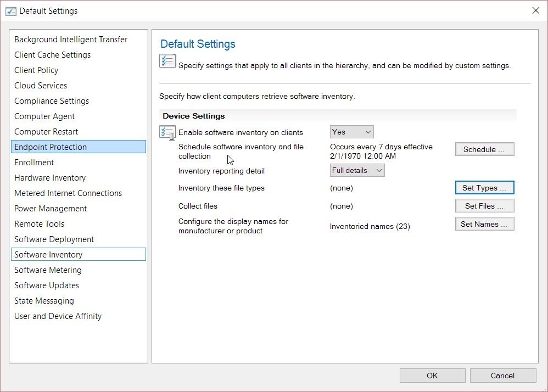Viewport: 548px width, 392px height.
Task: Click the (none) value beside Collect files
Action: pos(342,206)
